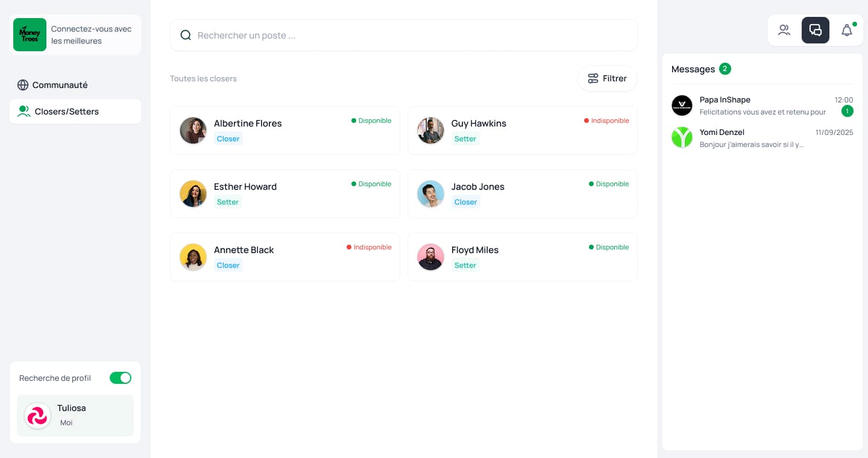868x458 pixels.
Task: Open Jacob Jones closer card
Action: pos(522,194)
